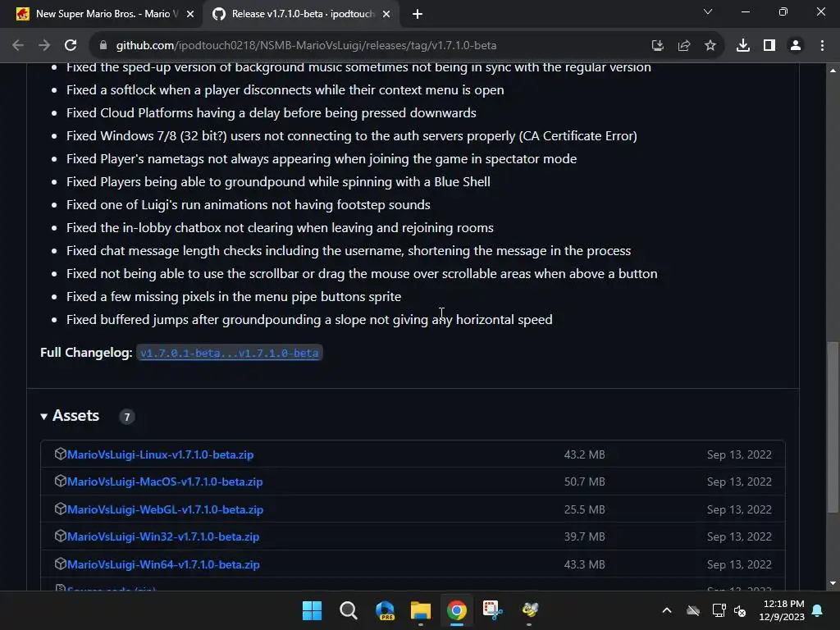Click scrollbar down arrow
Viewport: 840px width, 630px height.
coord(833,583)
